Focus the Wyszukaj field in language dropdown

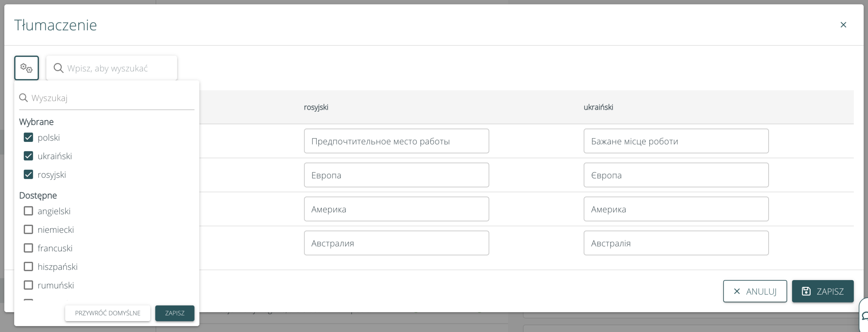click(112, 98)
